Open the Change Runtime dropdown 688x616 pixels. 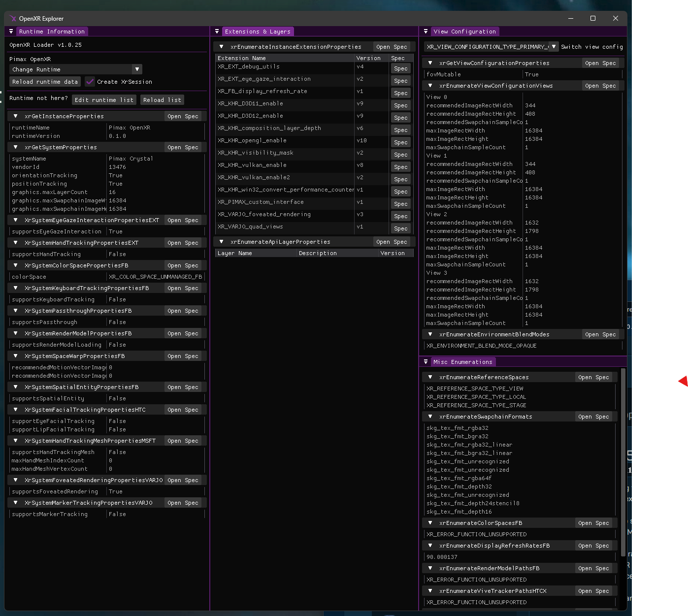[137, 69]
